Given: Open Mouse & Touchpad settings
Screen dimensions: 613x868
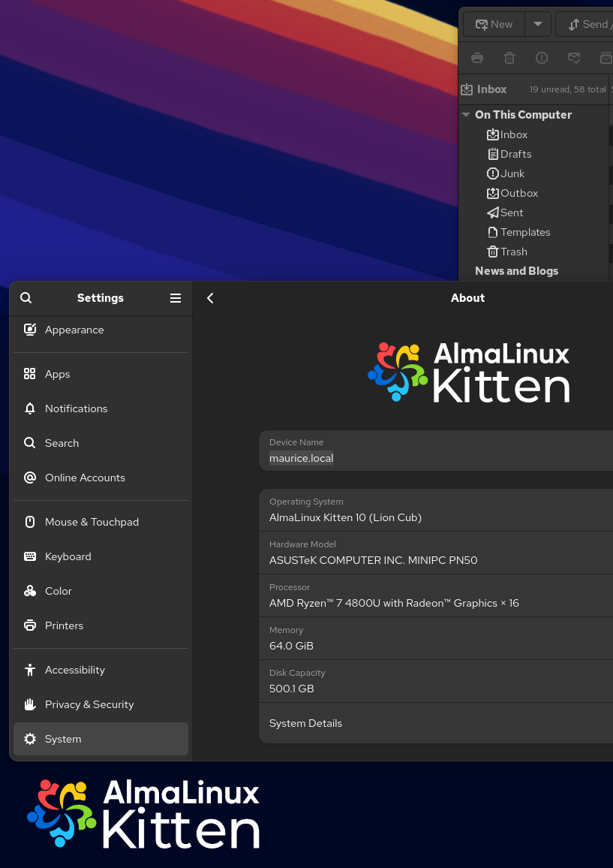Looking at the screenshot, I should click(x=101, y=522).
